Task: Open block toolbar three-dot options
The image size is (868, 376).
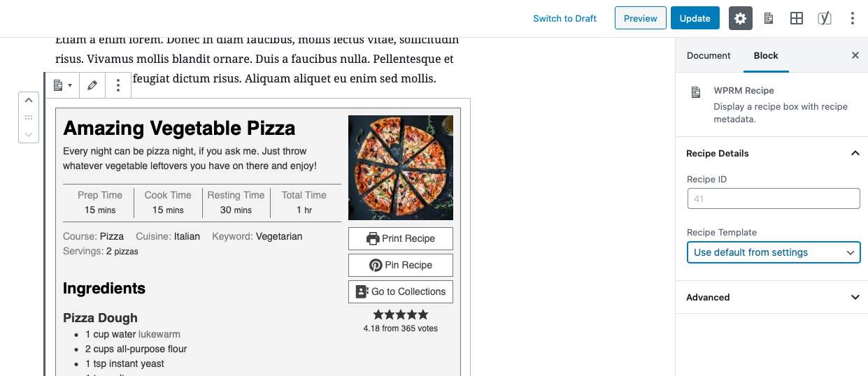Action: (x=118, y=85)
